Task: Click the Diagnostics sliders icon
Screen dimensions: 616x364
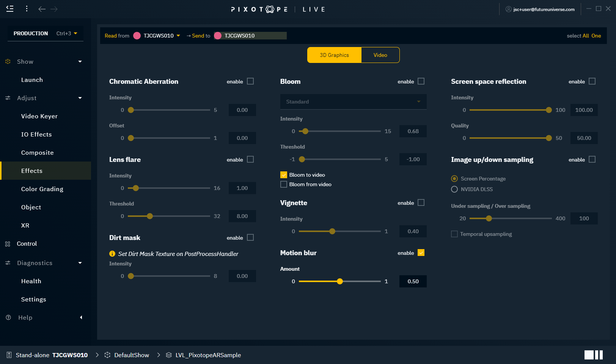Action: (x=8, y=263)
